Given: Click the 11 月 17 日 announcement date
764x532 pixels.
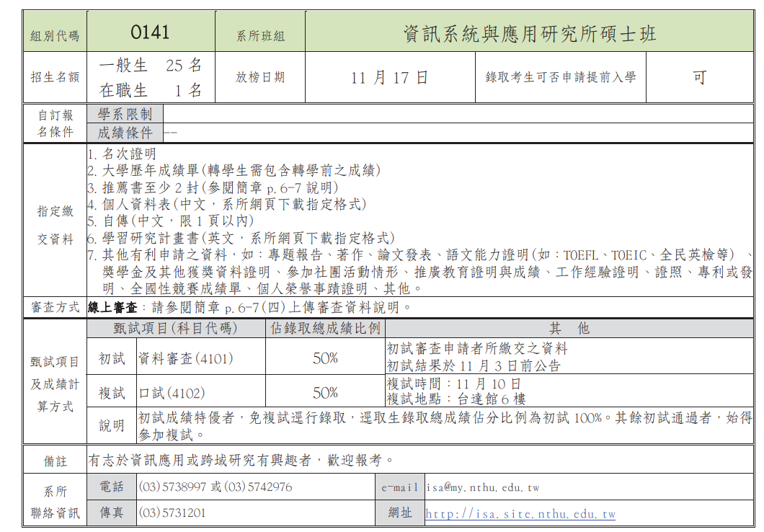Looking at the screenshot, I should click(x=389, y=77).
